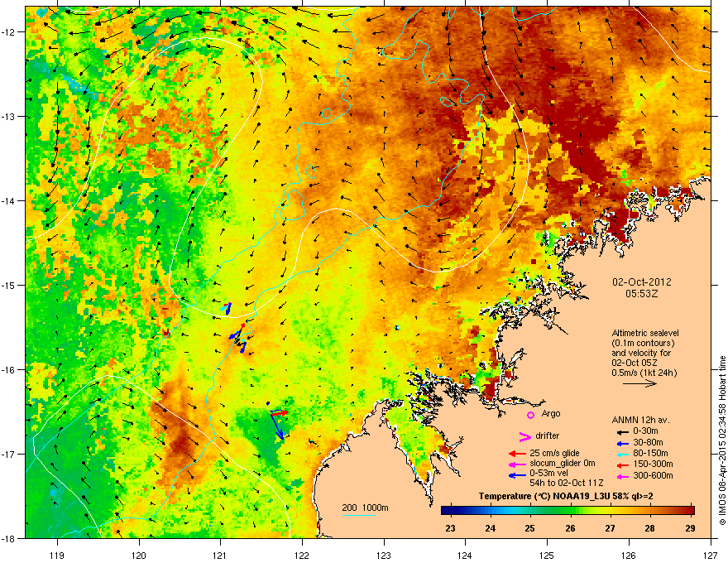Click the 80-150m depth label
The height and width of the screenshot is (563, 728).
pyautogui.click(x=650, y=453)
